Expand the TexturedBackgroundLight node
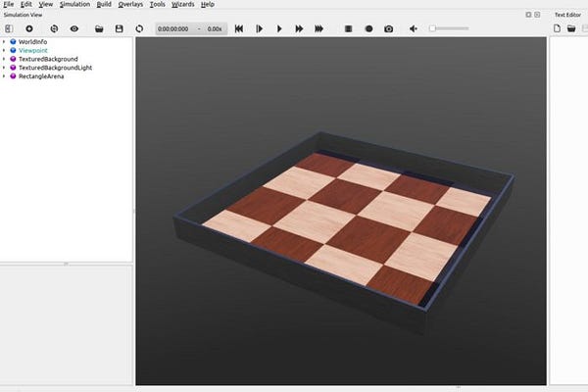Viewport: 588px width, 392px height. click(4, 68)
